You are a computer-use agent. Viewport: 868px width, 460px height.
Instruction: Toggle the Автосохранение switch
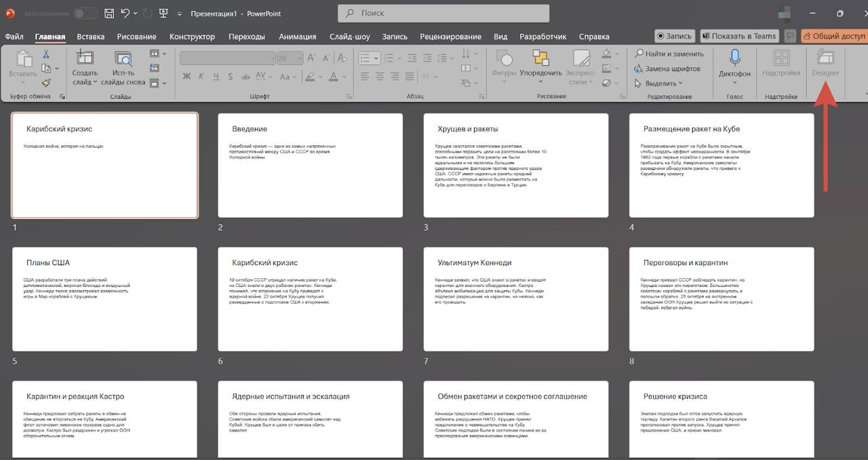(x=85, y=14)
